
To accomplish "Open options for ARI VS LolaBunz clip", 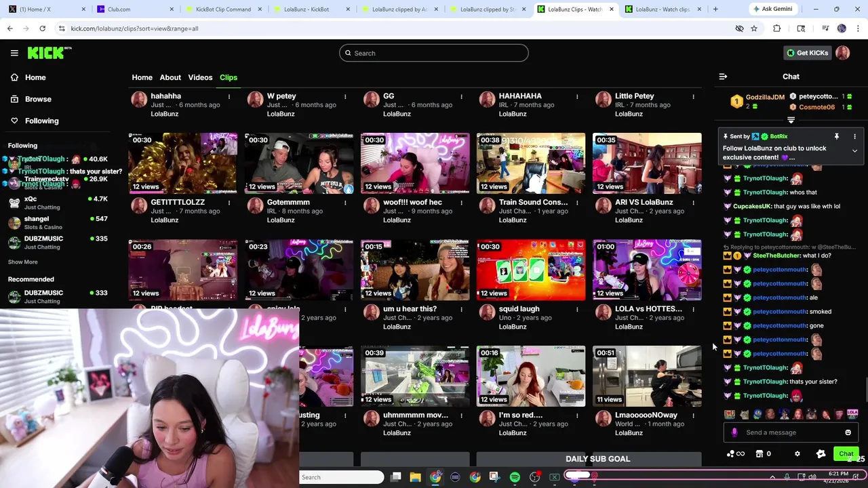I will pos(693,203).
